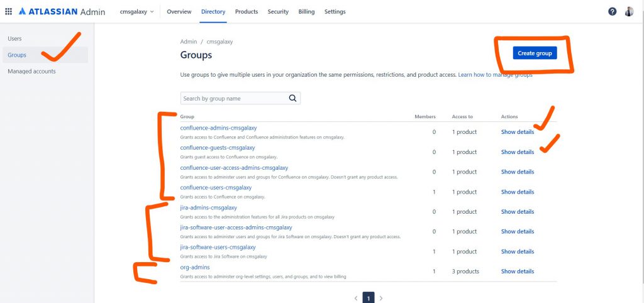Open the app switcher grid icon

[8, 12]
